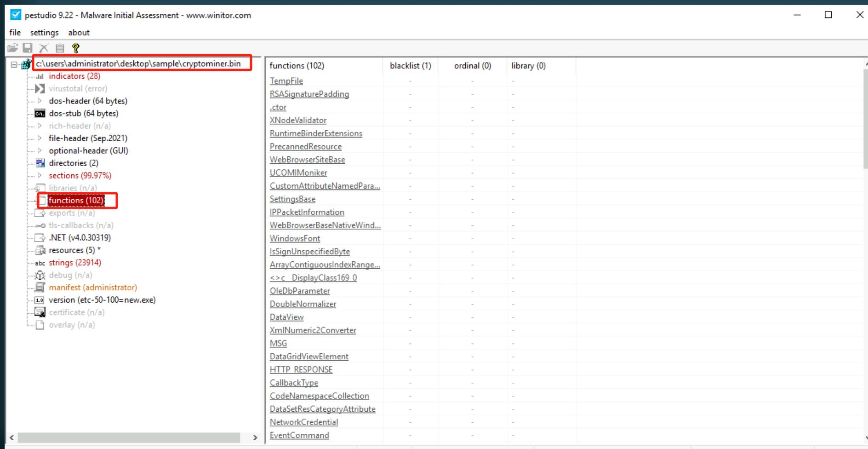Click the save toolbar icon
Image resolution: width=868 pixels, height=449 pixels.
coord(28,48)
